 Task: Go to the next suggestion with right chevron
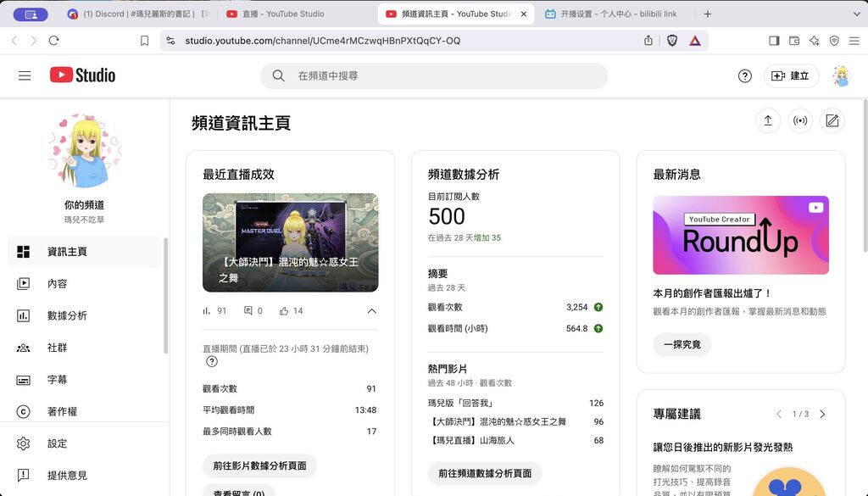point(822,414)
